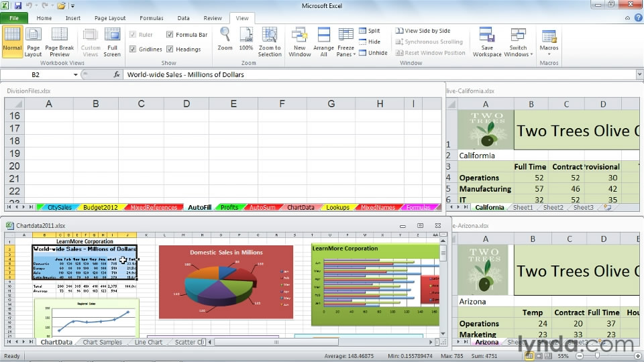The height and width of the screenshot is (362, 644).
Task: Open the Chart Samples sheet tab
Action: (x=102, y=342)
